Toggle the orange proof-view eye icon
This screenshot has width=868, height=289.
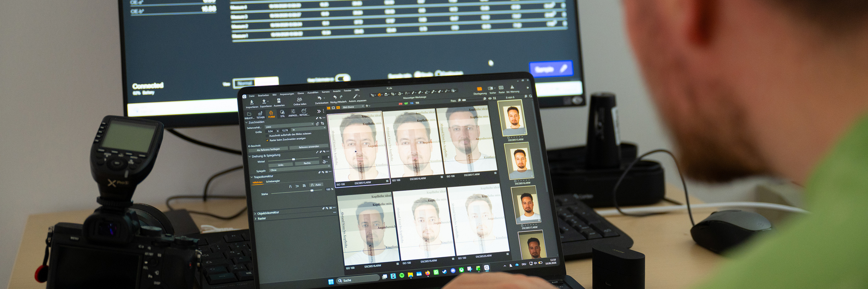(338, 108)
